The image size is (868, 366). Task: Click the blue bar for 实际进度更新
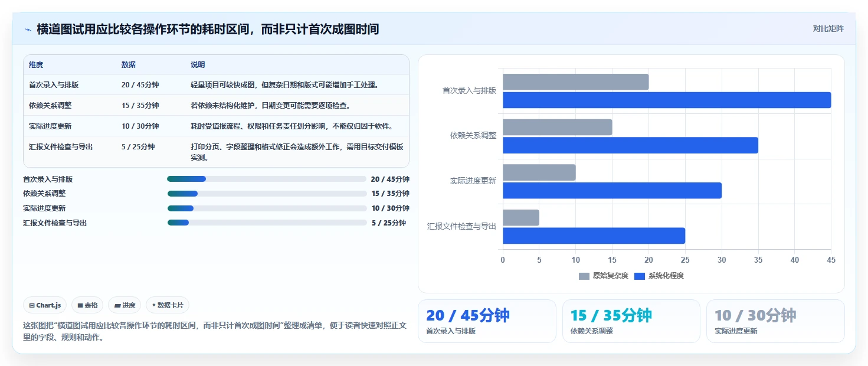tap(612, 190)
